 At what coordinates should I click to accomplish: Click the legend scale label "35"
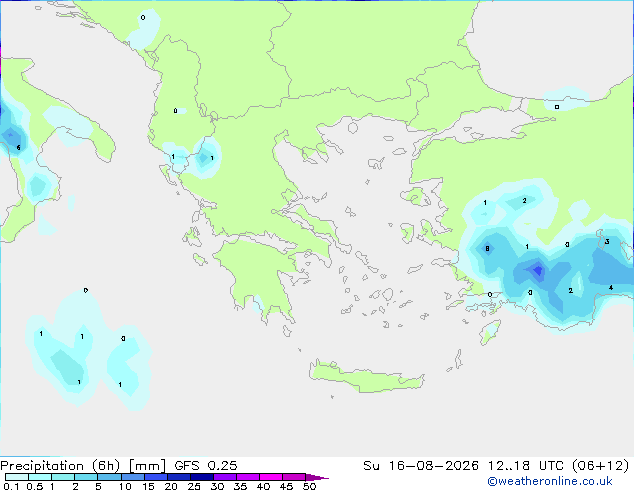240,486
